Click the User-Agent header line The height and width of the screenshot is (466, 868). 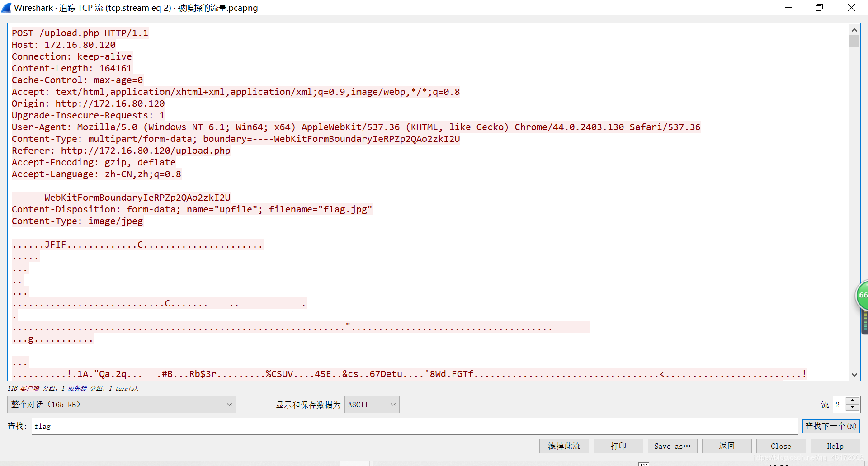tap(356, 127)
